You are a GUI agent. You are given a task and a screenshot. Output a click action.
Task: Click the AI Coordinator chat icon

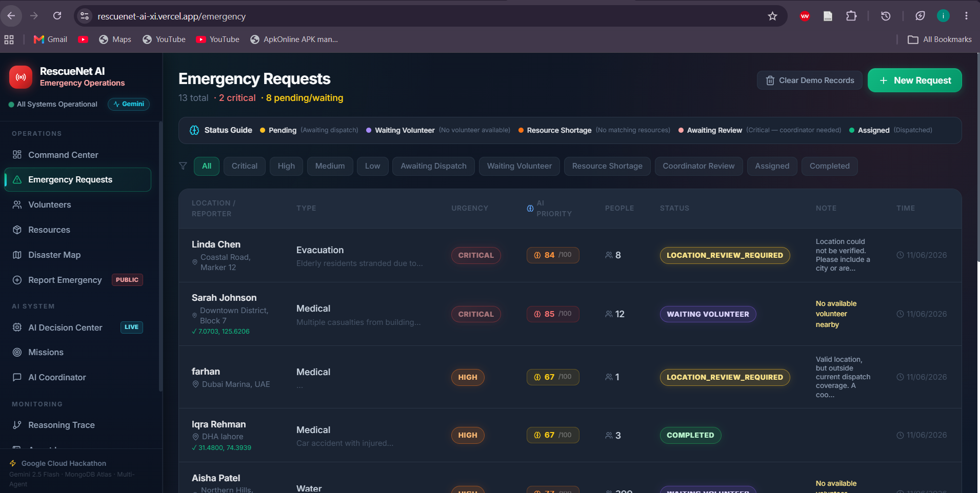click(x=17, y=377)
